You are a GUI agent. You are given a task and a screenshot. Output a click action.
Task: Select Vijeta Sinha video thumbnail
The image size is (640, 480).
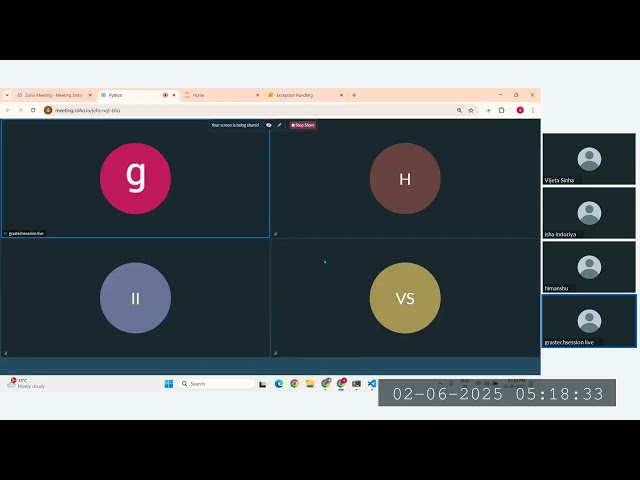pyautogui.click(x=589, y=159)
